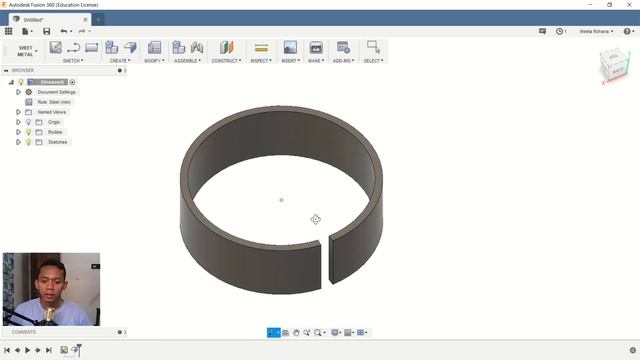Open the Add-Ins menu
640x360 pixels.
click(x=343, y=60)
